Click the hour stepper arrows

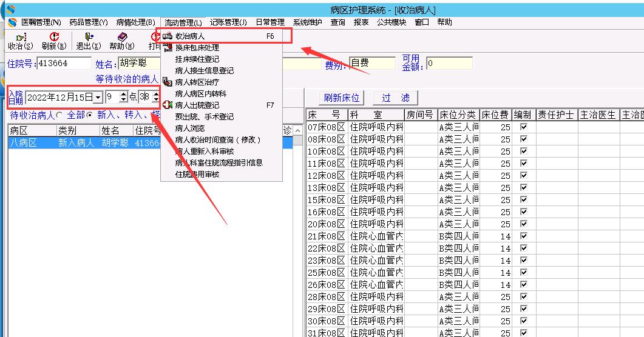pos(123,97)
